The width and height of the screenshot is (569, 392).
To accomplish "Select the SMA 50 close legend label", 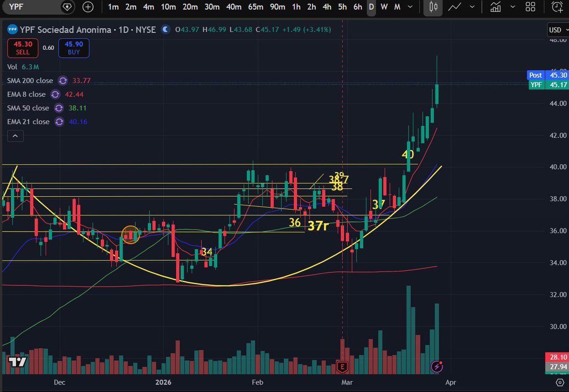I will [28, 108].
